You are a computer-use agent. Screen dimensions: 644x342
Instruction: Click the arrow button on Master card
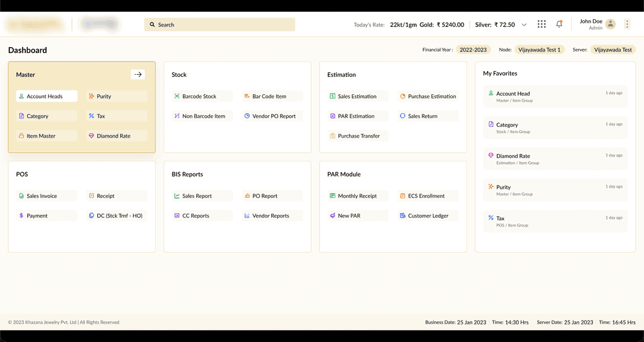point(138,74)
